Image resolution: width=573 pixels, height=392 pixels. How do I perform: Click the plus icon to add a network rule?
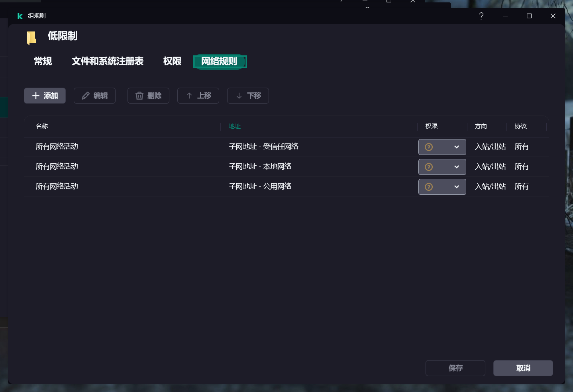35,96
